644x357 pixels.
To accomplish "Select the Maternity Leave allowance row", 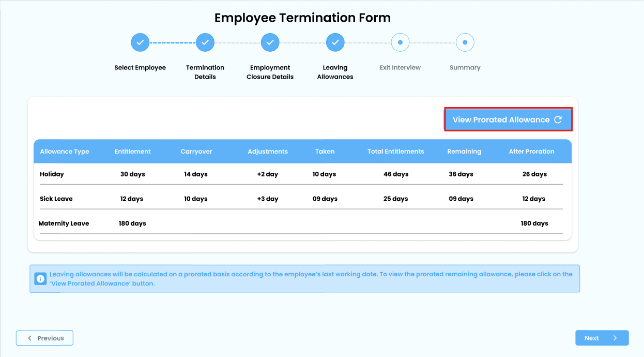I will (64, 224).
